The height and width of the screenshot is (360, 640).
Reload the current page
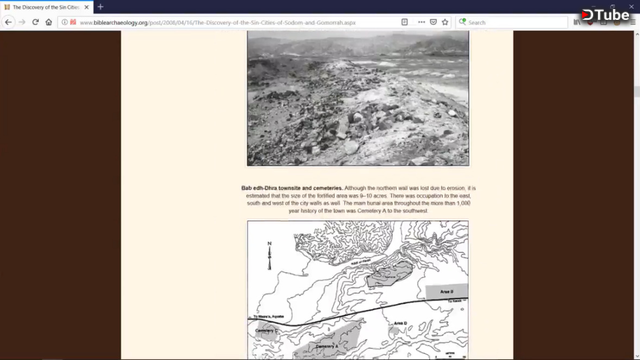point(36,22)
